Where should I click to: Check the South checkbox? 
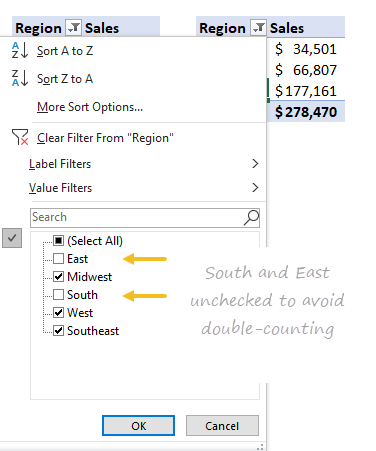tap(59, 295)
